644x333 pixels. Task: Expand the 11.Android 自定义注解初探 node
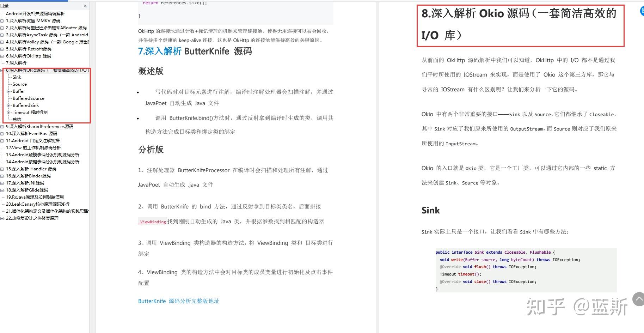[x=2, y=141]
